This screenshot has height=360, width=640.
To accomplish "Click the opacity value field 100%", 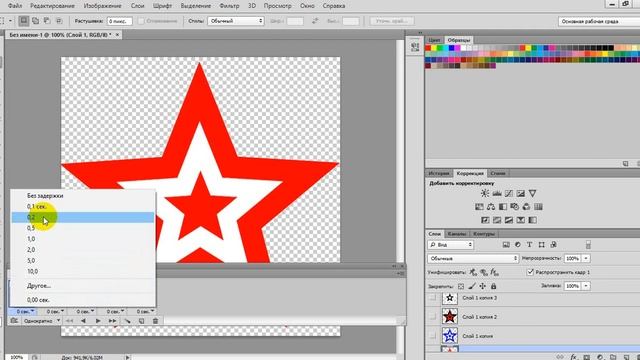I will click(572, 258).
